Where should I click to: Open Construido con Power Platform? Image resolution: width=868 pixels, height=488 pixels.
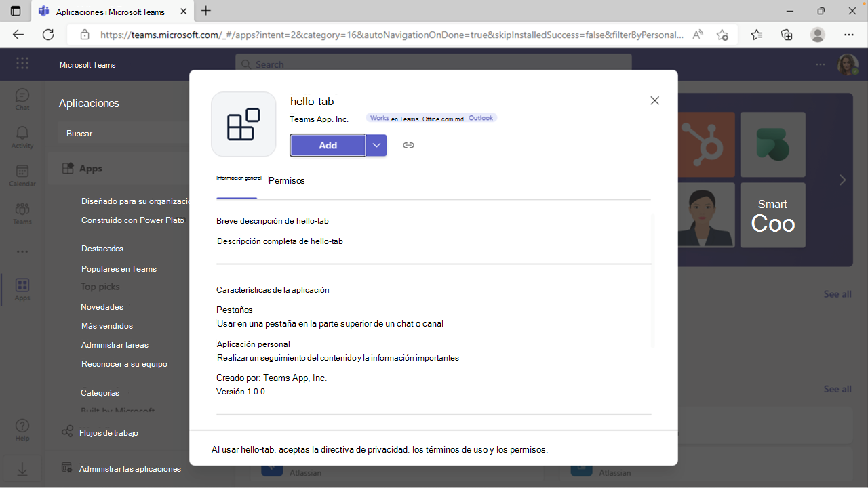pos(133,220)
